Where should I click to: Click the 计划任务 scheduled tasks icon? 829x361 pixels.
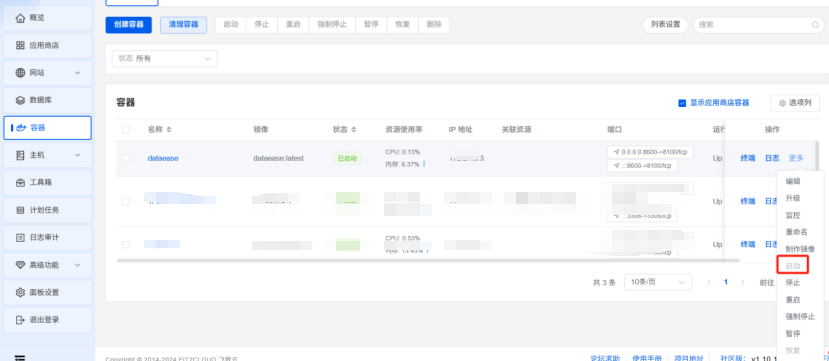21,210
